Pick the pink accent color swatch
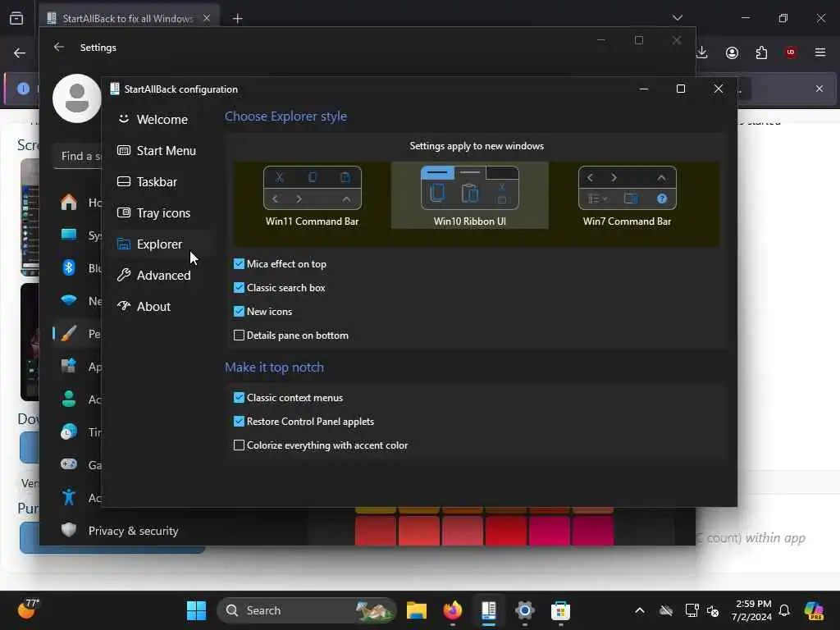840x630 pixels. click(549, 531)
